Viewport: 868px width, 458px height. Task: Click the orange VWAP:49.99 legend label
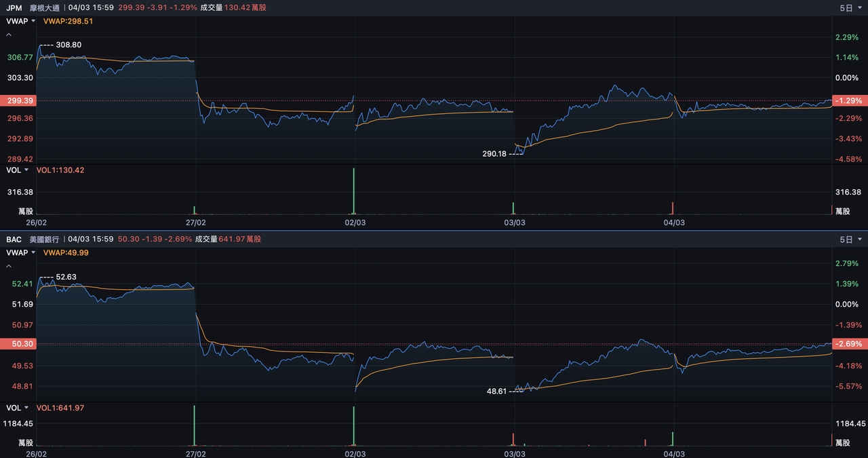click(x=66, y=252)
